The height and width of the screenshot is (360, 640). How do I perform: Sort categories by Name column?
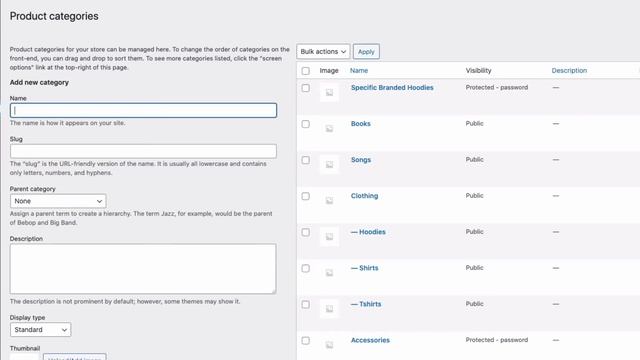coord(359,70)
